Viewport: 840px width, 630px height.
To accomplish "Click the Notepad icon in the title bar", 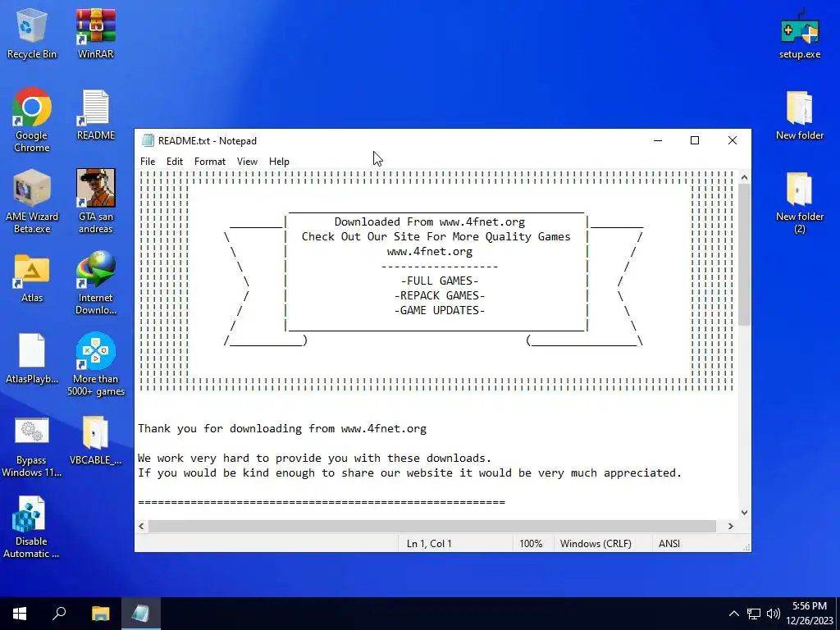I will pos(148,140).
